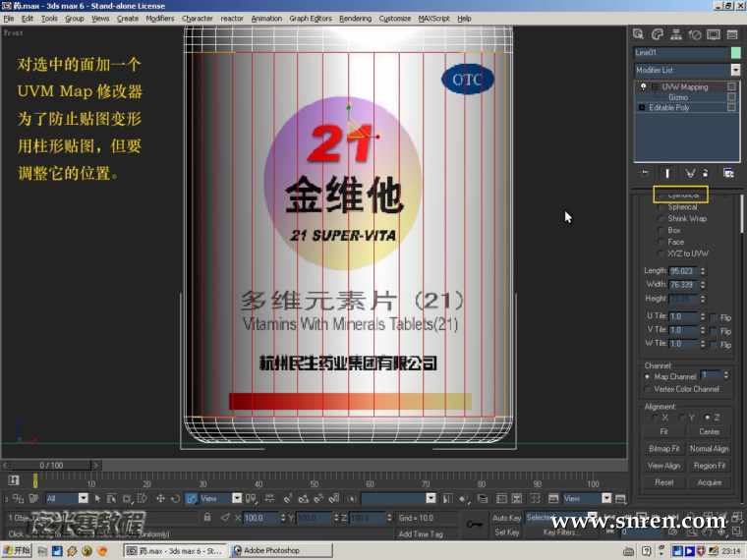This screenshot has width=747, height=560.
Task: Click the Fit alignment button
Action: [664, 431]
